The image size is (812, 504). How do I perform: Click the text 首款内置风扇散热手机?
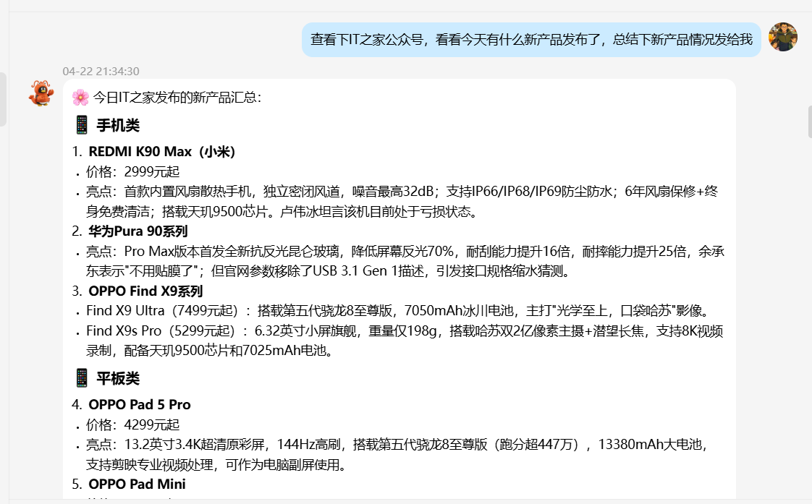click(x=187, y=192)
